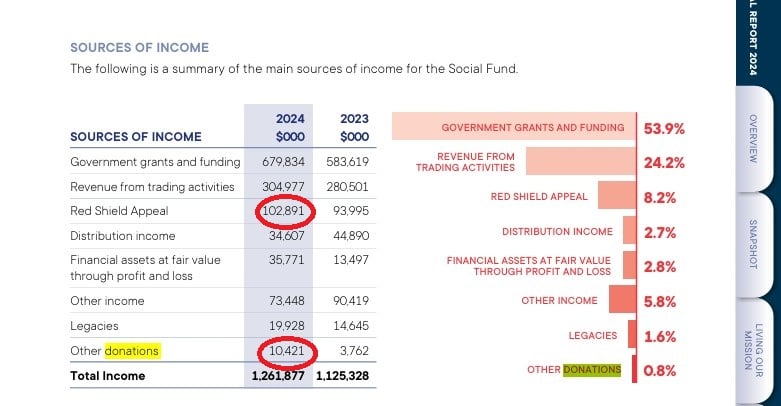781x406 pixels.
Task: Click the Government Grants and Funding bar
Action: 514,127
